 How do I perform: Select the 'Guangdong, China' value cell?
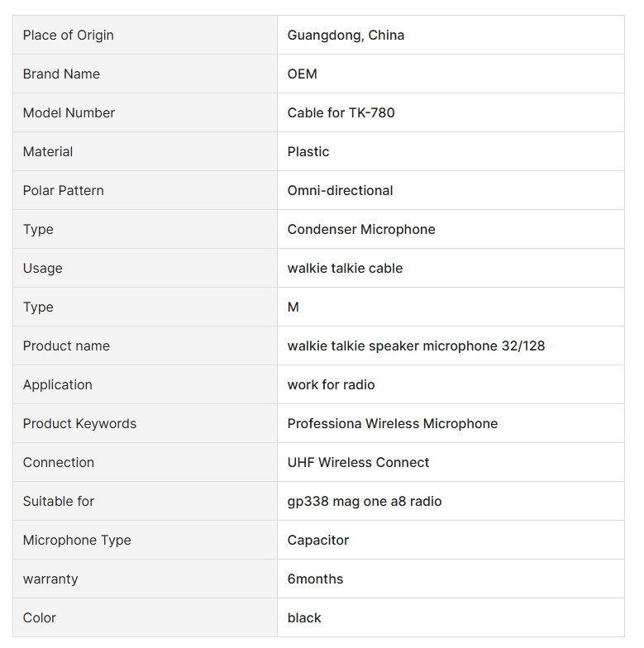346,35
